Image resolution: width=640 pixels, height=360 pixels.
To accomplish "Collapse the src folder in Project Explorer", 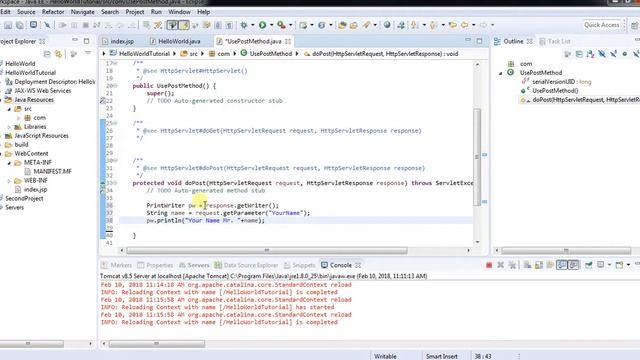I will click(9, 109).
